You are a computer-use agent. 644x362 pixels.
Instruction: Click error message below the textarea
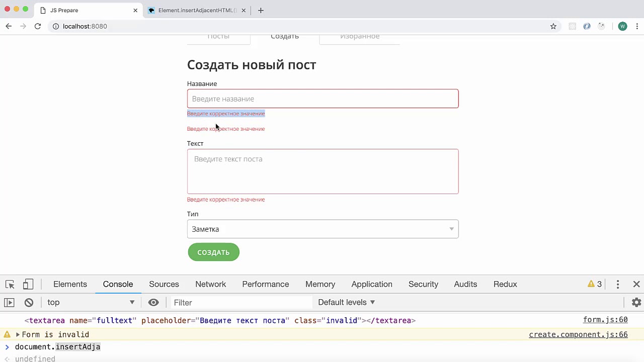pyautogui.click(x=226, y=200)
